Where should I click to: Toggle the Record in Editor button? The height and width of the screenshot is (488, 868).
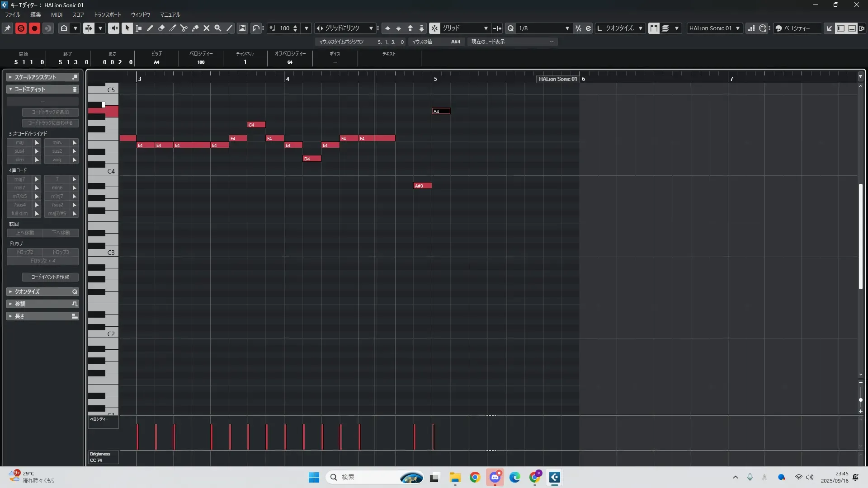(x=34, y=28)
